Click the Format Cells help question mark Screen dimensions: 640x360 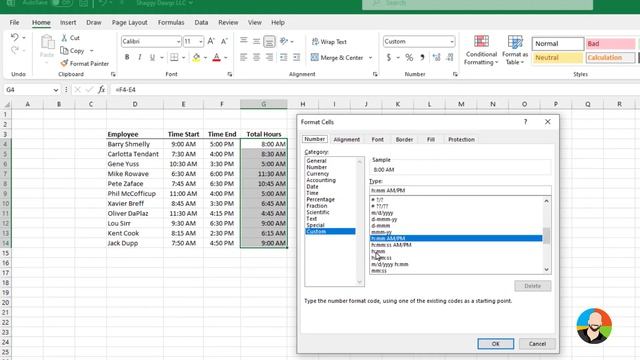pyautogui.click(x=525, y=122)
